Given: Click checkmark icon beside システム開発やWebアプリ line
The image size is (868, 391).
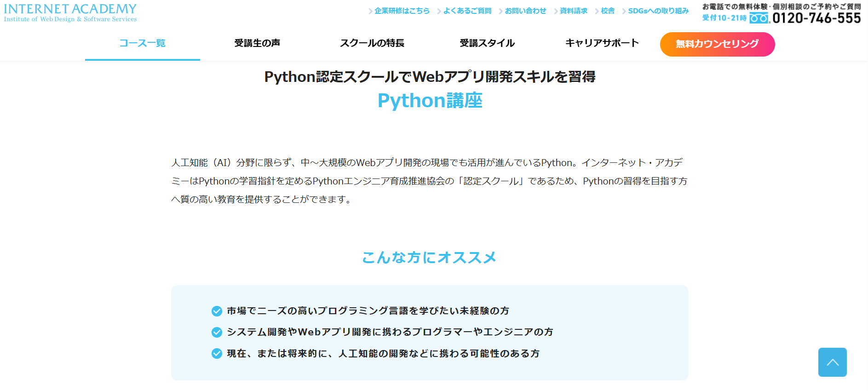Looking at the screenshot, I should 217,332.
